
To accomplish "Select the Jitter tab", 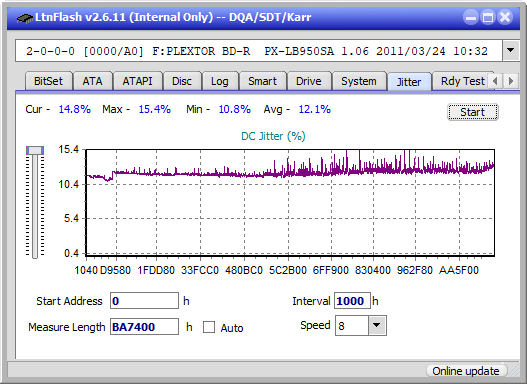I will click(x=409, y=82).
